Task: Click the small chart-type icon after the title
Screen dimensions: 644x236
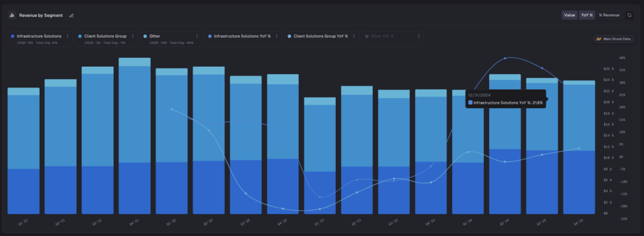Action: (x=71, y=15)
